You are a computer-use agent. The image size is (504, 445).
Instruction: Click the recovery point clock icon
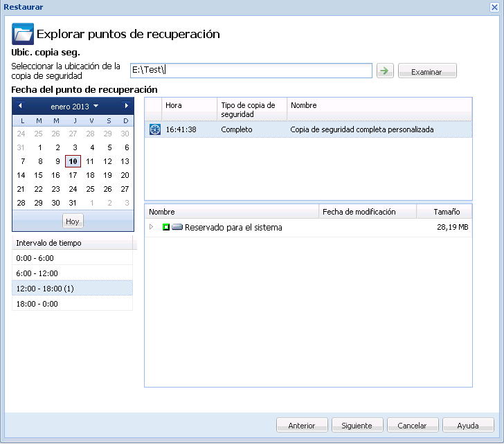pyautogui.click(x=155, y=129)
